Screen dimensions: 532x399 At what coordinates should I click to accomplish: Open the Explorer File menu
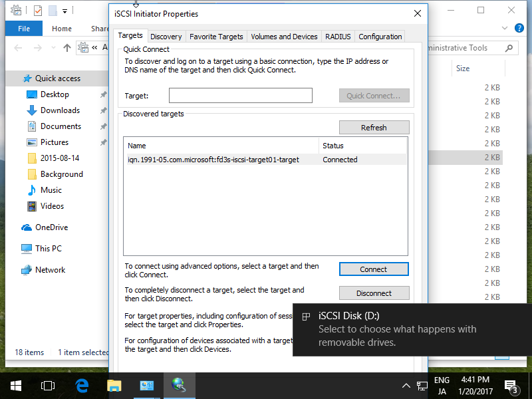tap(24, 29)
